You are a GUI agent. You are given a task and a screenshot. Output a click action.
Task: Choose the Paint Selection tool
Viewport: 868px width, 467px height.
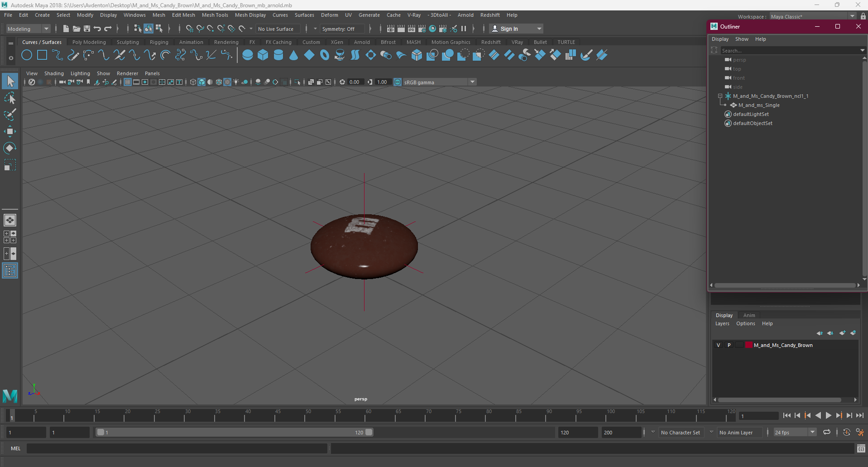(x=10, y=114)
